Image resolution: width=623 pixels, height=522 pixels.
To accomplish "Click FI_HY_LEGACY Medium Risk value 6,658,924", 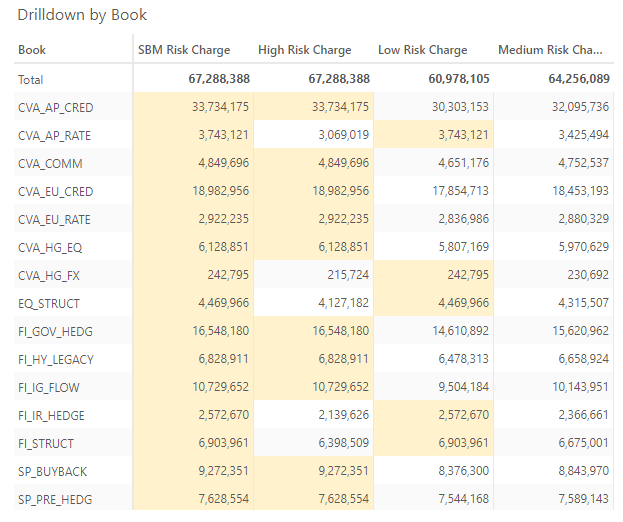I will click(583, 359).
